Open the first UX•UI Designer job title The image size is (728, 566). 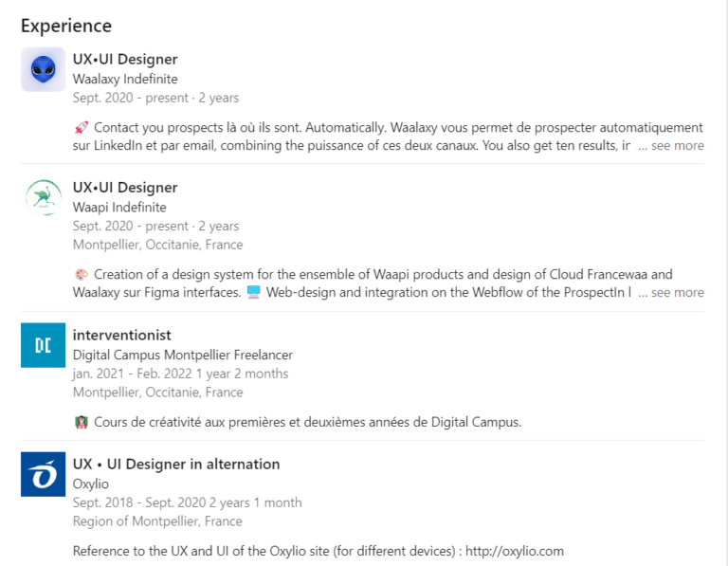[x=125, y=60]
